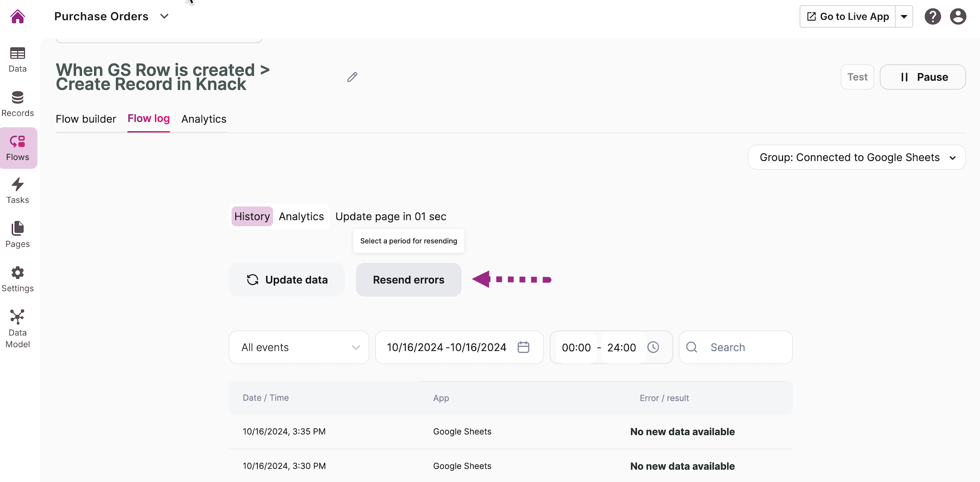This screenshot has height=482, width=980.
Task: Open the Records section in the sidebar
Action: pyautogui.click(x=17, y=104)
